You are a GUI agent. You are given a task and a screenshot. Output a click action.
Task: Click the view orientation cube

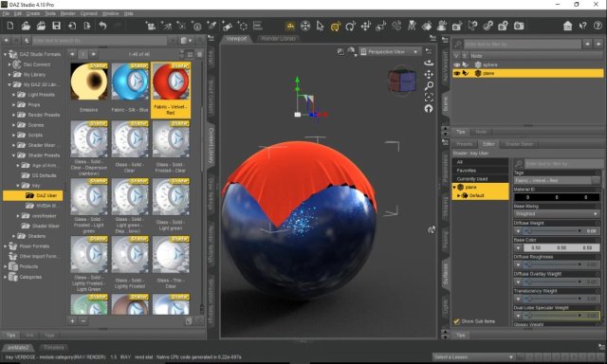(x=402, y=81)
